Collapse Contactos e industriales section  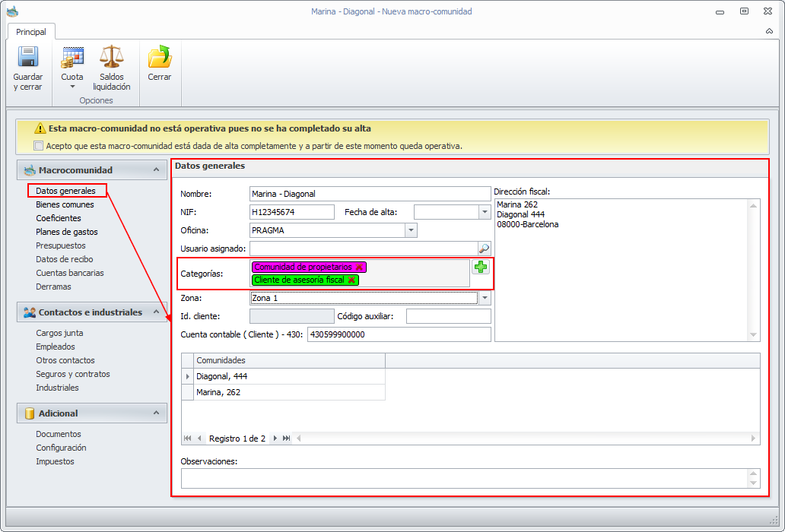pyautogui.click(x=156, y=312)
